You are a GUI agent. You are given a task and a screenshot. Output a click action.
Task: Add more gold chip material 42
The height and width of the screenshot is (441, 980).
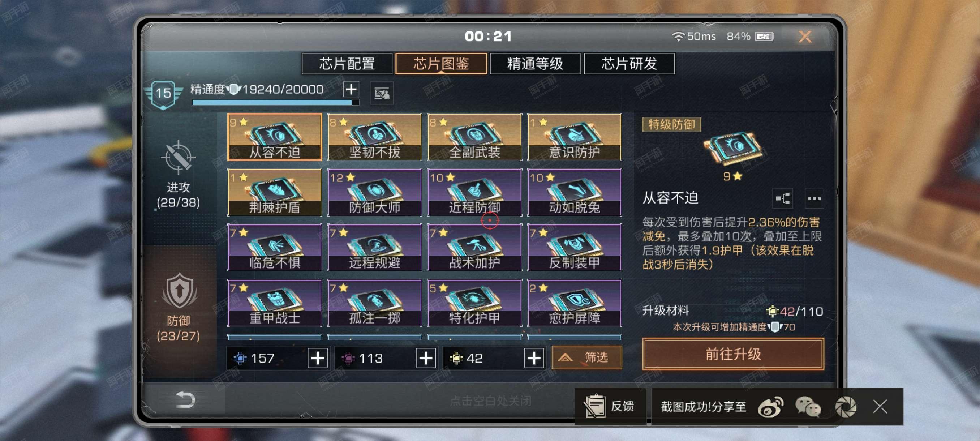click(533, 358)
